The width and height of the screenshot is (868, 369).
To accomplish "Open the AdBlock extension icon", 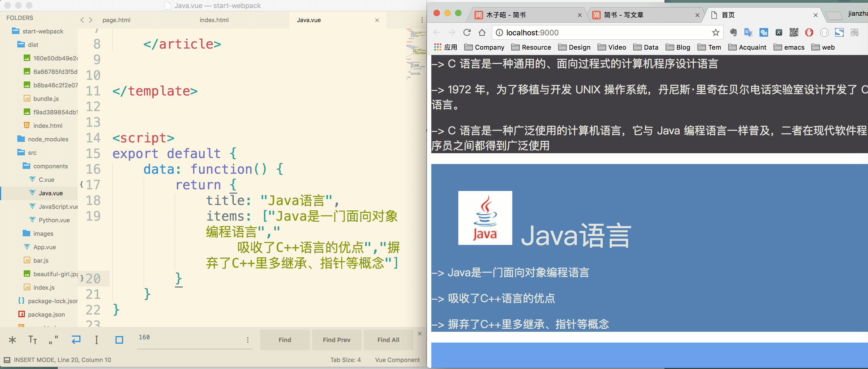I will coord(809,33).
